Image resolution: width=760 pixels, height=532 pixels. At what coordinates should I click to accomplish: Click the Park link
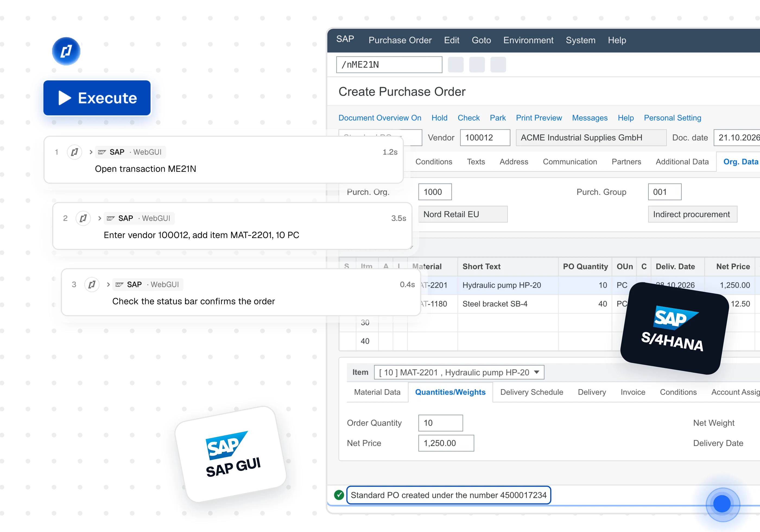pyautogui.click(x=498, y=118)
